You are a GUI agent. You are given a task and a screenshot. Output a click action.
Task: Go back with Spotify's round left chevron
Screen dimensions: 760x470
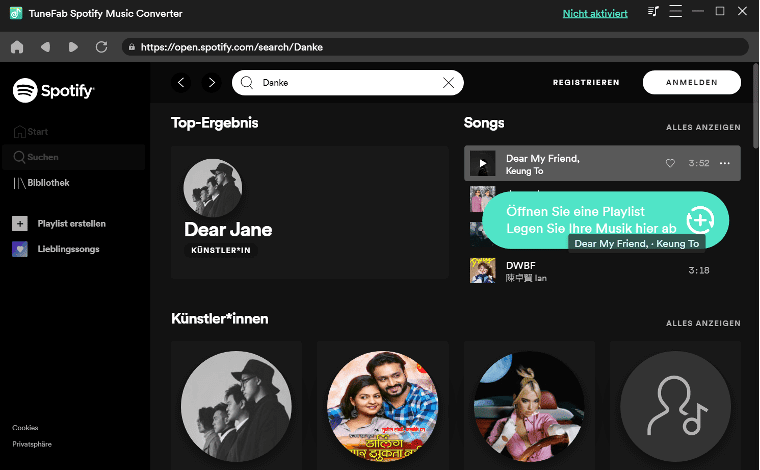point(181,82)
